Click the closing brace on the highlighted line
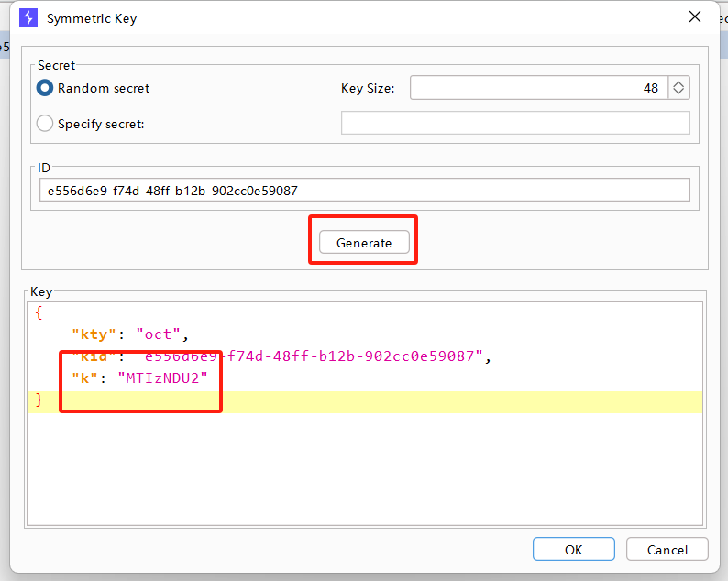Image resolution: width=728 pixels, height=581 pixels. 39,400
